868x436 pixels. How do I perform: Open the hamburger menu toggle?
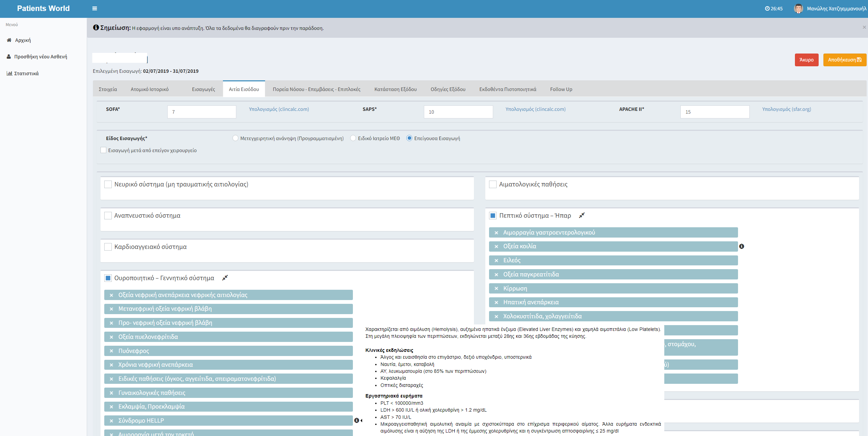pyautogui.click(x=95, y=9)
